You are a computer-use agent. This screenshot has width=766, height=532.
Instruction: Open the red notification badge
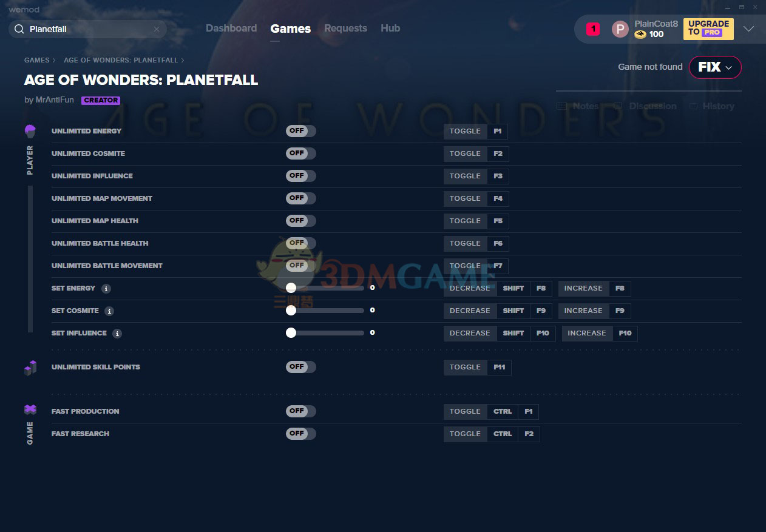tap(592, 29)
